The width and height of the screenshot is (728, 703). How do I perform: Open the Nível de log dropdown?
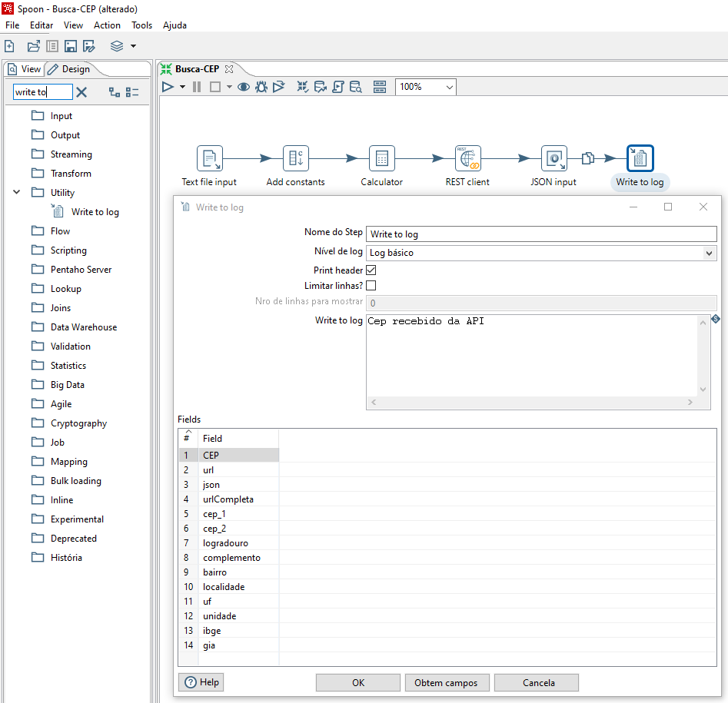coord(708,251)
